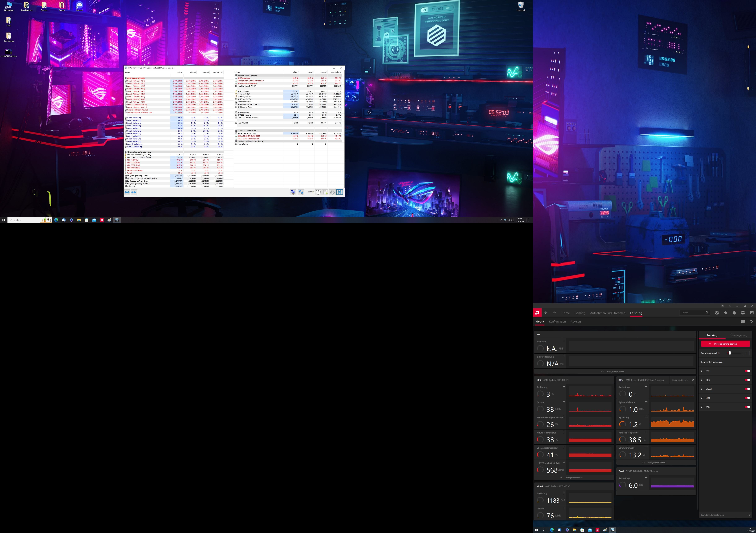This screenshot has width=756, height=533.
Task: Open Discord desktop shortcut
Action: (x=79, y=6)
